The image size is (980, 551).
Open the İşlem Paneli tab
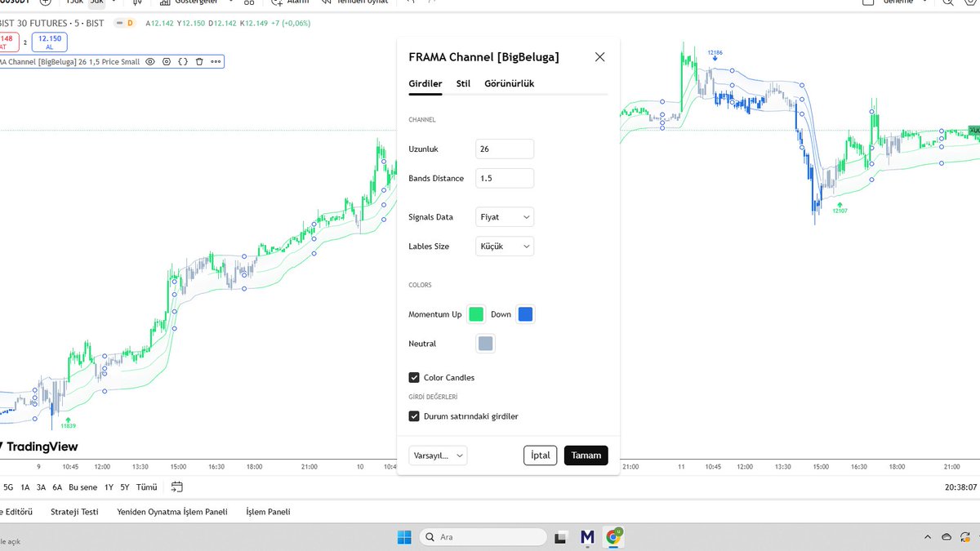pyautogui.click(x=268, y=512)
